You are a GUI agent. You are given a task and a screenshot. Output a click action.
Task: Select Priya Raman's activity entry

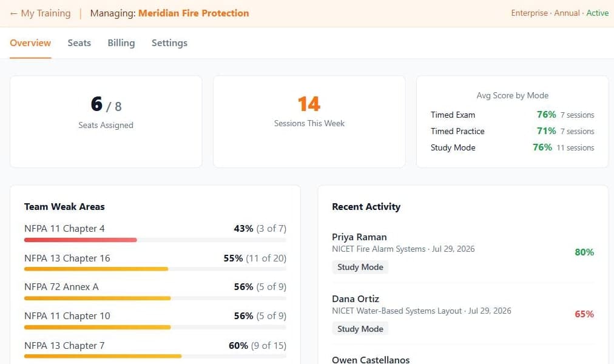point(463,252)
